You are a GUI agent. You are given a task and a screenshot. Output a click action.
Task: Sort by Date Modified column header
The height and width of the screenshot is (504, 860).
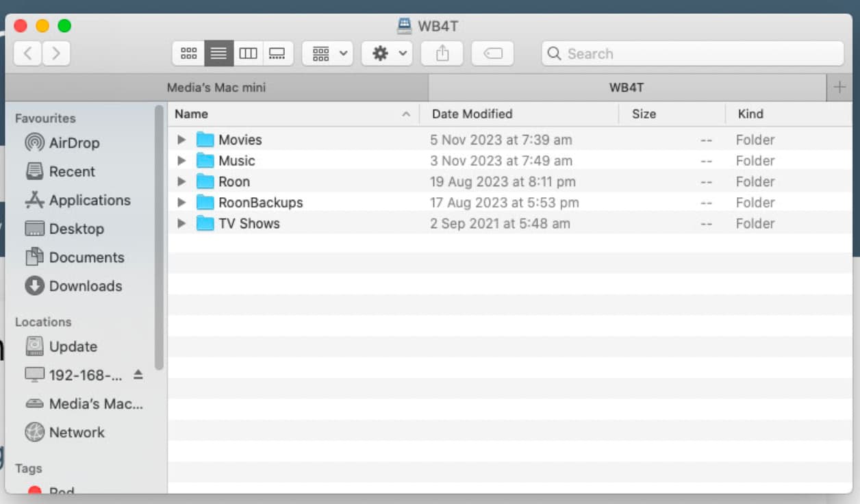pos(472,114)
